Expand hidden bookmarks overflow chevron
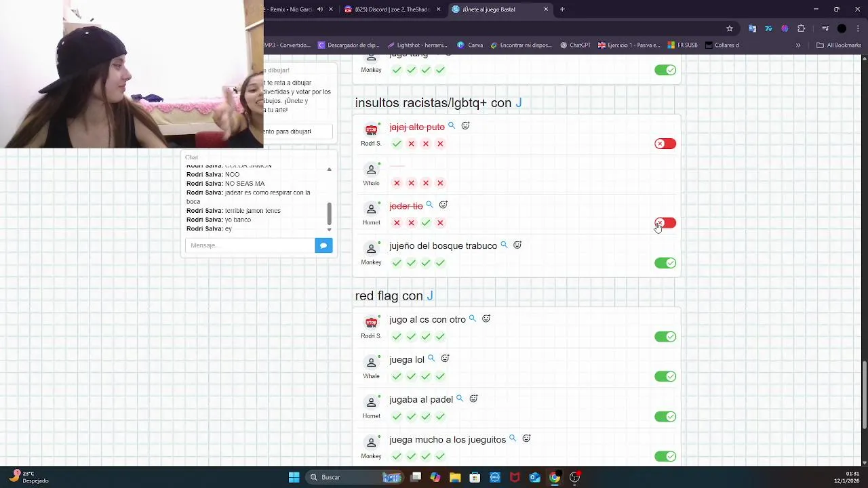 798,45
